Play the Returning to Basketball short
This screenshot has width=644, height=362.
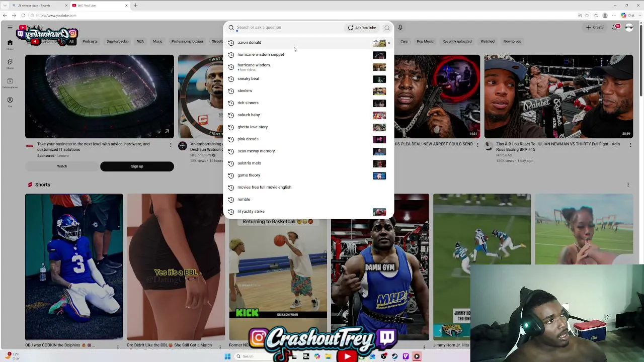(x=278, y=271)
